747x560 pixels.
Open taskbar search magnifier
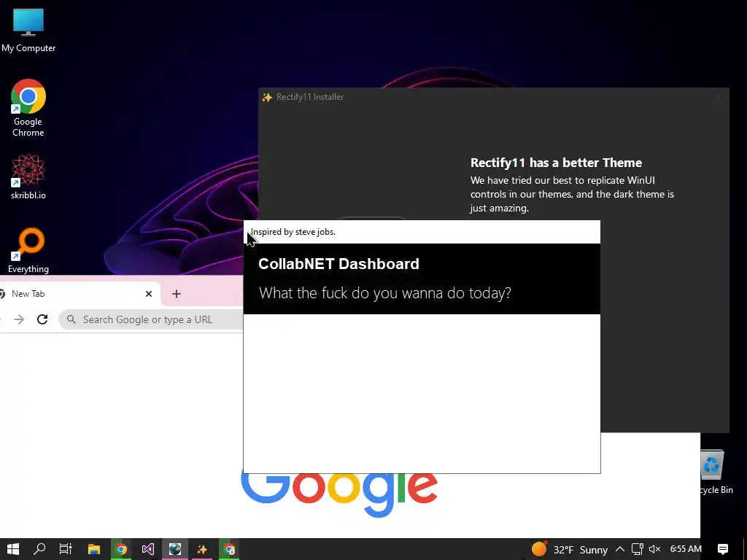click(x=39, y=549)
